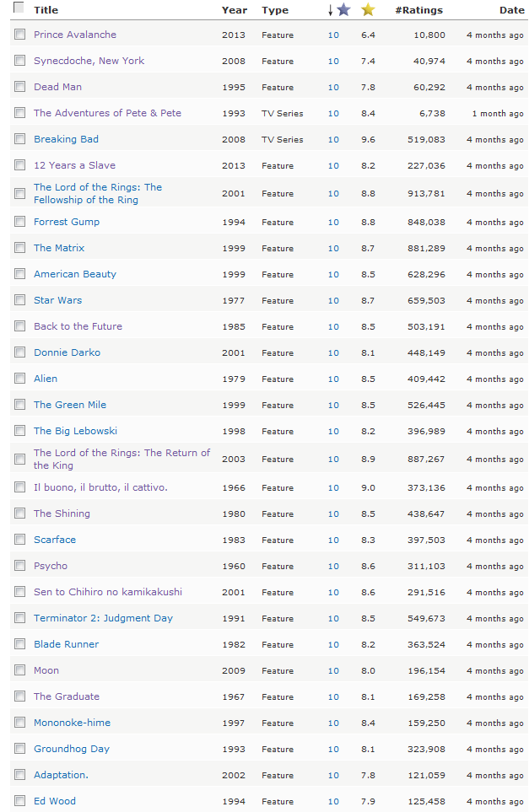Click the Groundhog Day title
The image size is (529, 812).
point(72,749)
